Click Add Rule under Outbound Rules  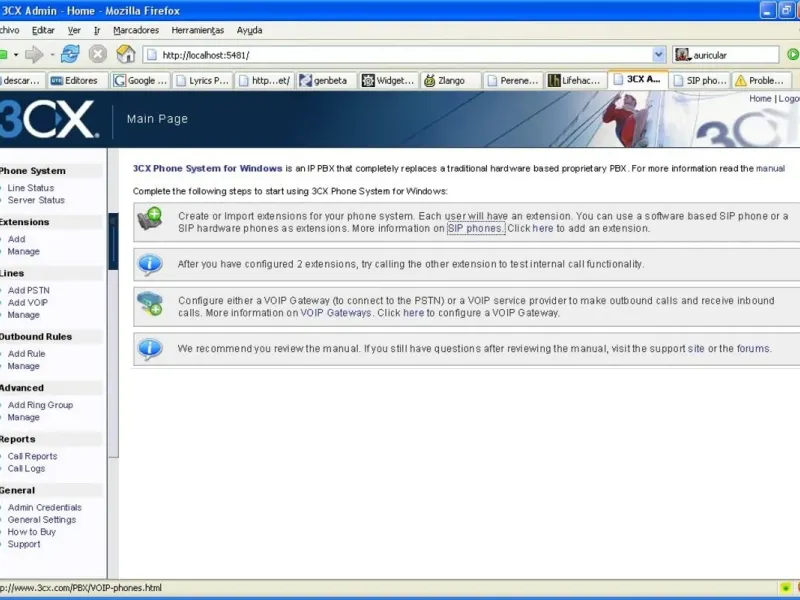click(27, 354)
